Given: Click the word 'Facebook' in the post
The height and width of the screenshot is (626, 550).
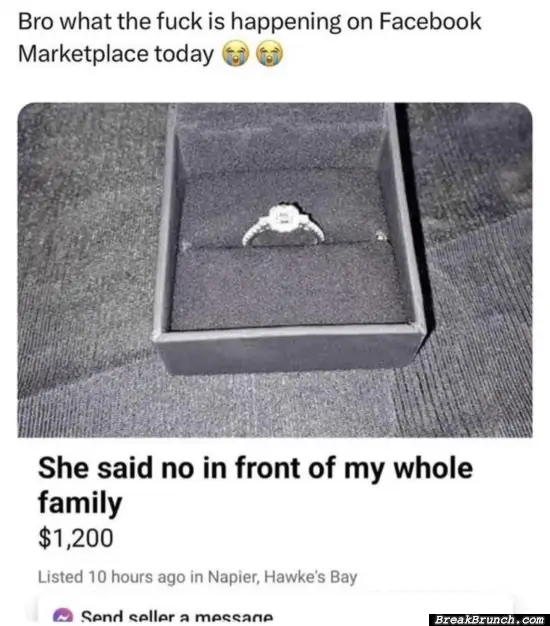Looking at the screenshot, I should tap(430, 21).
